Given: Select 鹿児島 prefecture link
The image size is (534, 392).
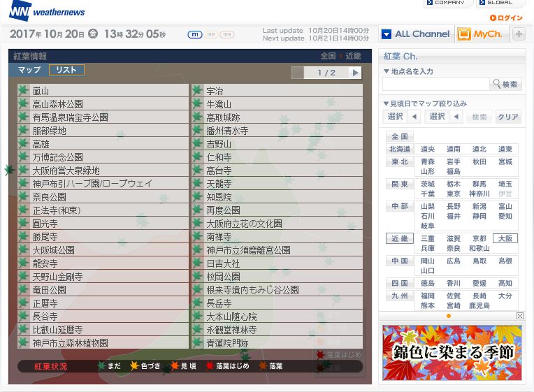Looking at the screenshot, I should (479, 305).
